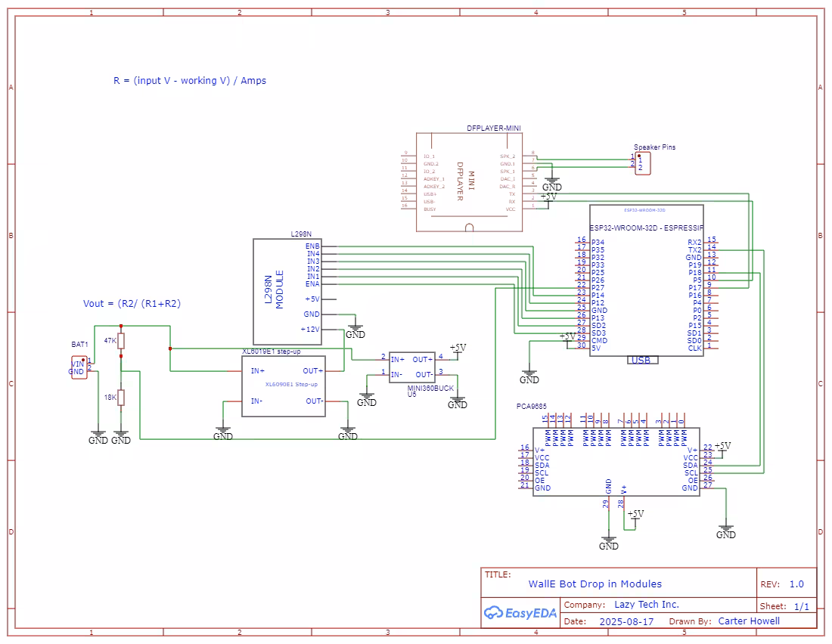
Task: Click the CMD pin label on ESP32
Action: pyautogui.click(x=599, y=341)
